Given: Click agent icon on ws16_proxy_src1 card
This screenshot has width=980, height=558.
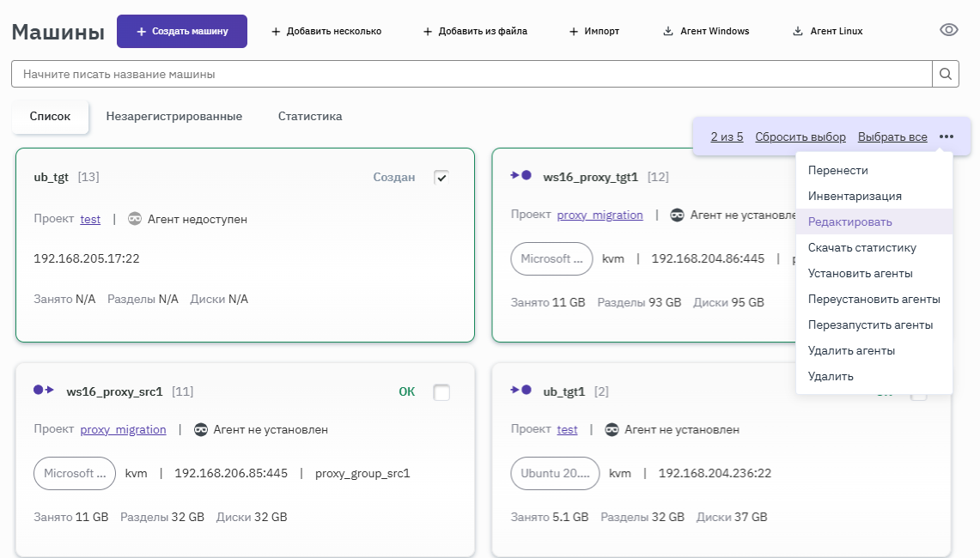Looking at the screenshot, I should 201,429.
